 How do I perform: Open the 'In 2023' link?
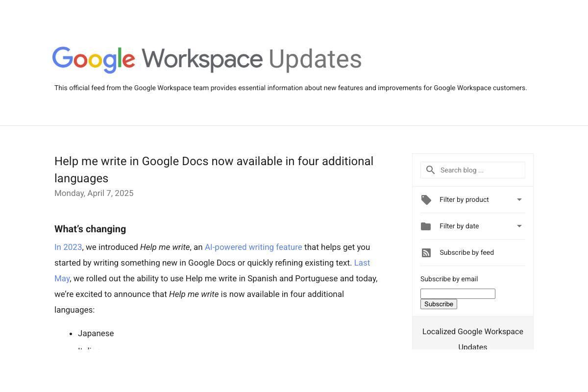(x=68, y=247)
